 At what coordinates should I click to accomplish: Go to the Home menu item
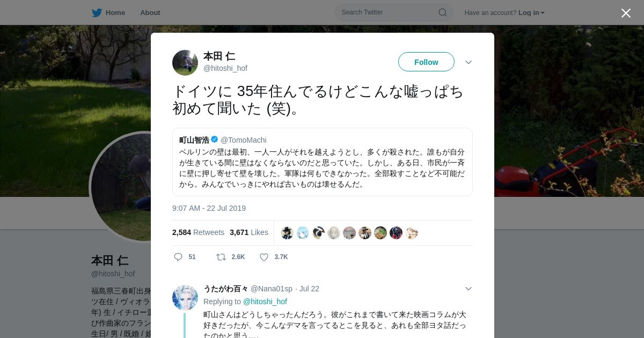click(x=115, y=12)
